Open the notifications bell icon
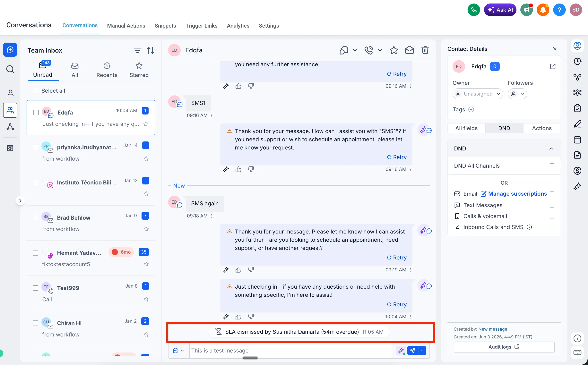 tap(543, 10)
